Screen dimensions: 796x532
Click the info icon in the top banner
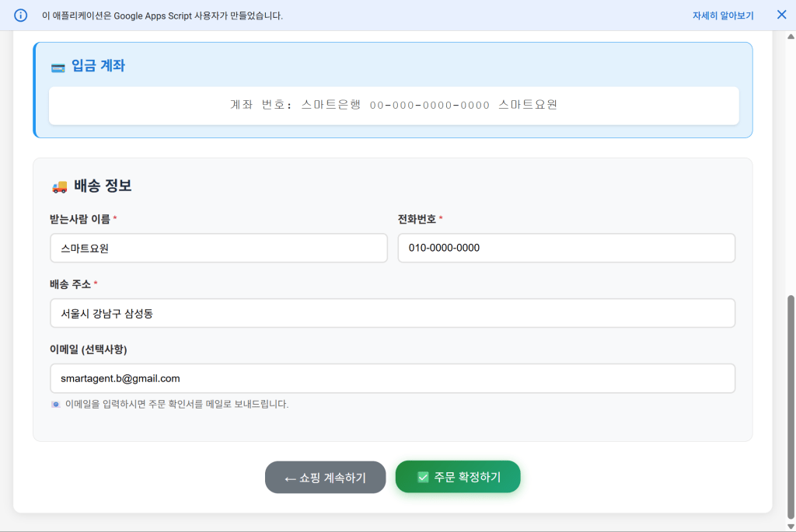tap(21, 16)
